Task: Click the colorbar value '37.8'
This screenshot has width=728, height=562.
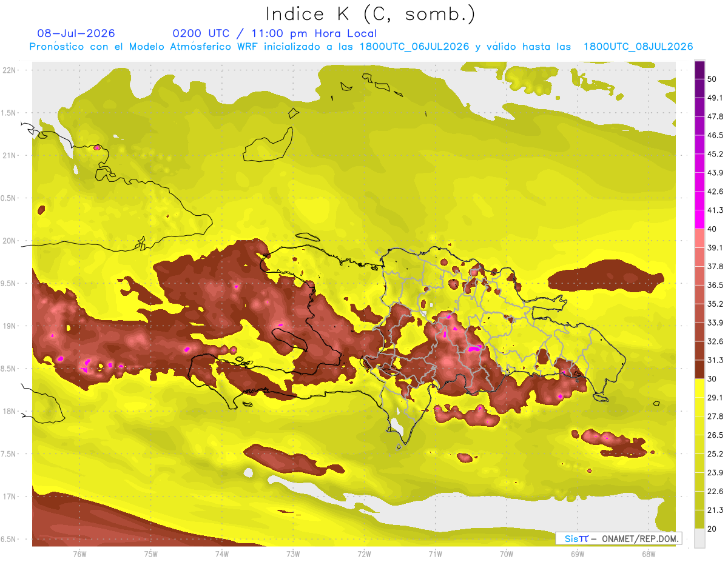Action: [715, 266]
